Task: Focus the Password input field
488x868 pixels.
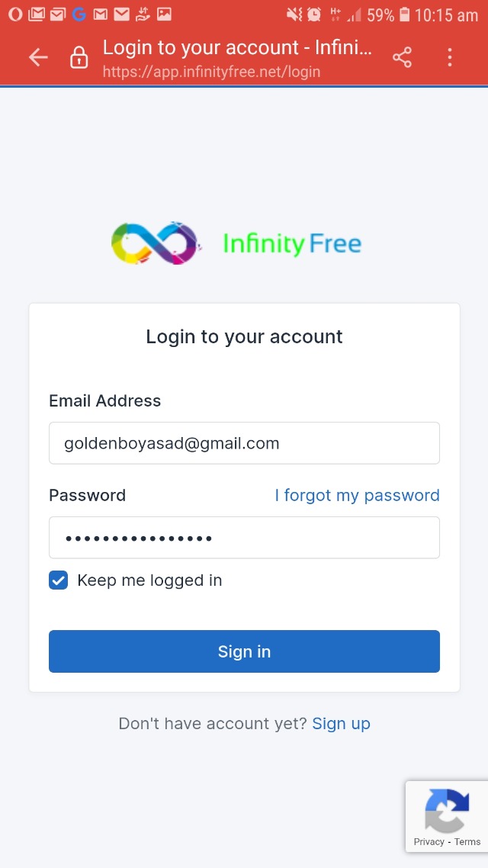Action: coord(244,538)
